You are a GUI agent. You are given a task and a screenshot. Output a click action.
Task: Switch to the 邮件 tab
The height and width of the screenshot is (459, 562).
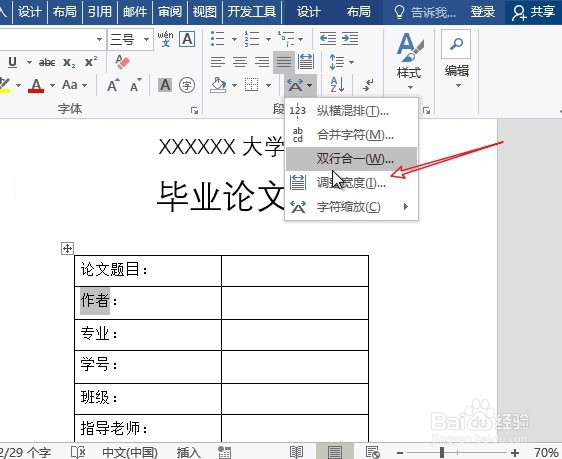click(x=135, y=12)
